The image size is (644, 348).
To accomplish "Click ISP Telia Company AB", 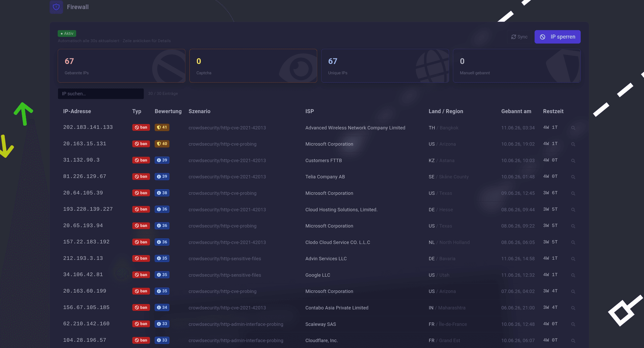I will pyautogui.click(x=325, y=177).
